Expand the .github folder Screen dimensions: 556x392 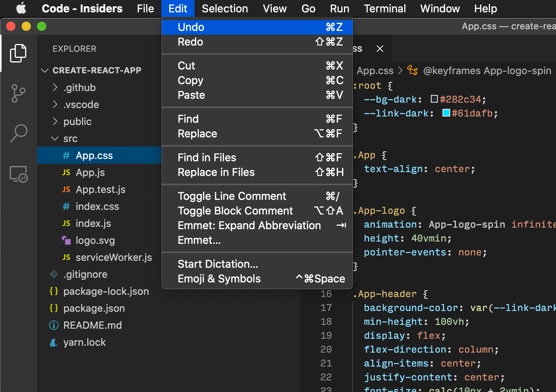coord(55,88)
